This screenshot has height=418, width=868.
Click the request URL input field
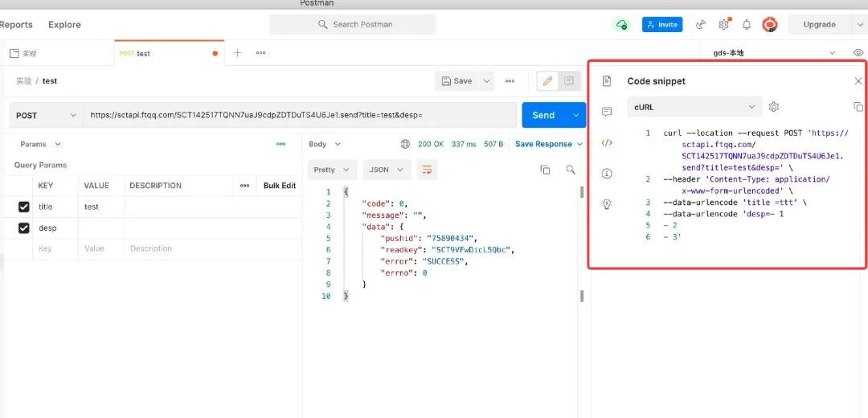coord(299,115)
